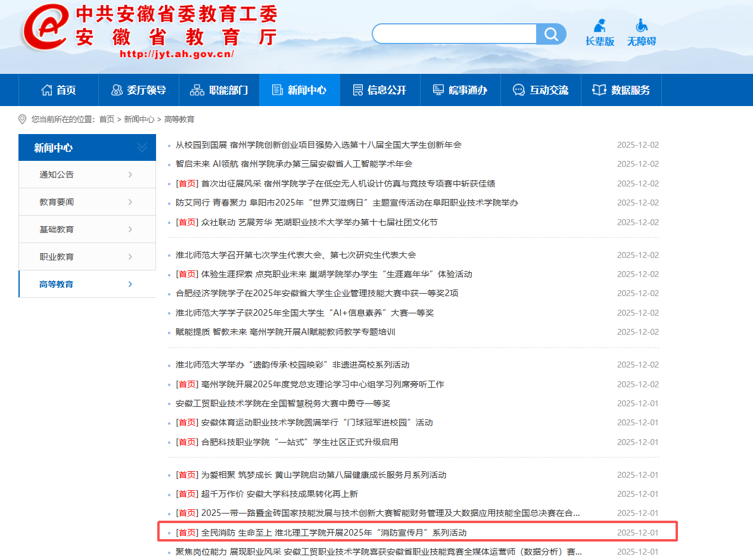Expand 职业教育 sidebar chevron arrow
The width and height of the screenshot is (753, 560).
[130, 257]
